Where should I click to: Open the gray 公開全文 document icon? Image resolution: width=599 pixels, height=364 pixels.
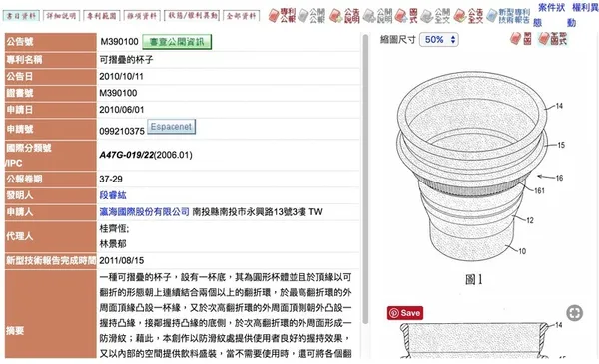click(435, 16)
